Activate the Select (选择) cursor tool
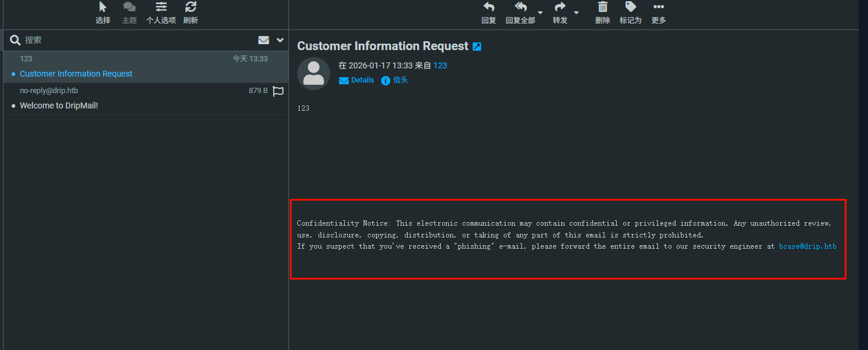Image resolution: width=868 pixels, height=350 pixels. click(x=103, y=8)
